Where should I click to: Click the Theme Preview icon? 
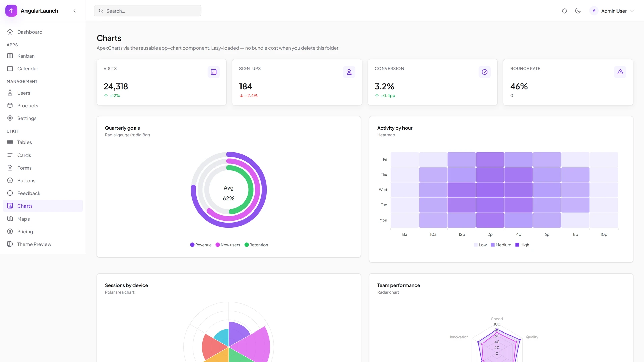click(10, 244)
